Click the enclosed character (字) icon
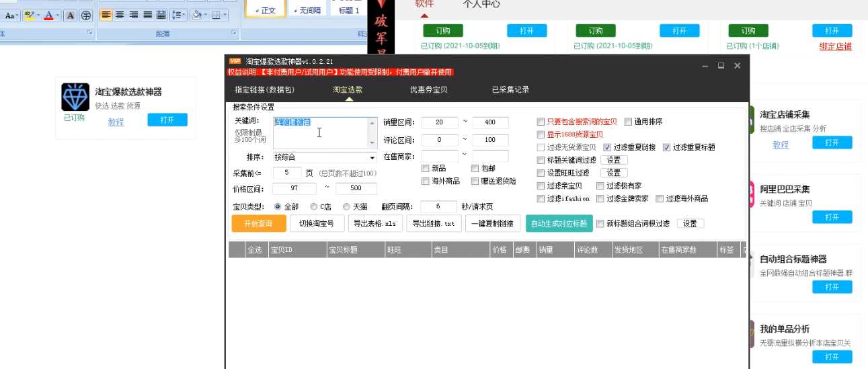This screenshot has width=868, height=369. [x=85, y=15]
